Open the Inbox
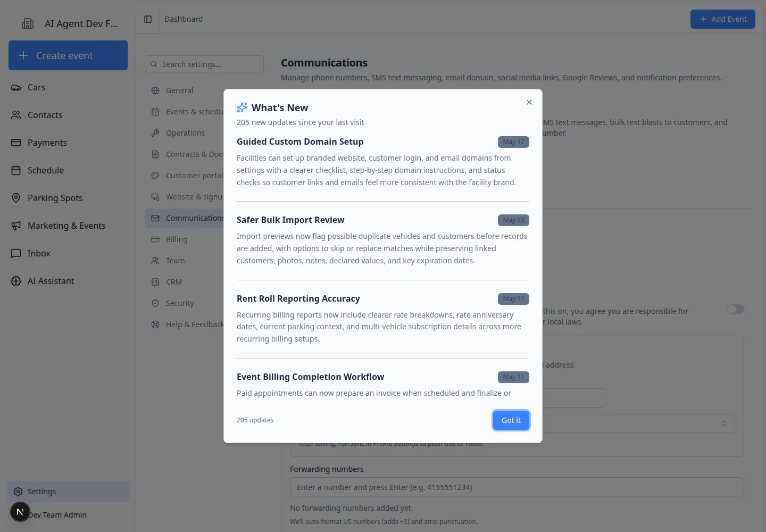Image resolution: width=766 pixels, height=532 pixels. 68,253
